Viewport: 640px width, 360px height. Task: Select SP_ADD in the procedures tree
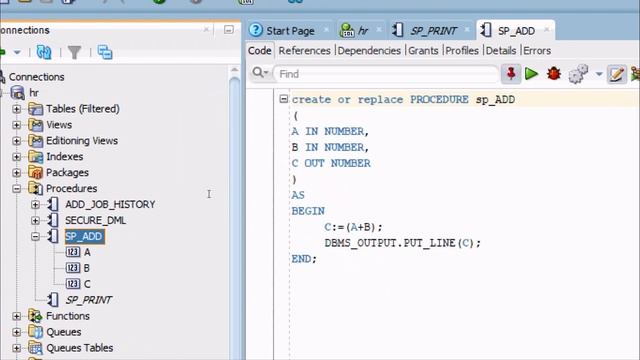pos(84,236)
